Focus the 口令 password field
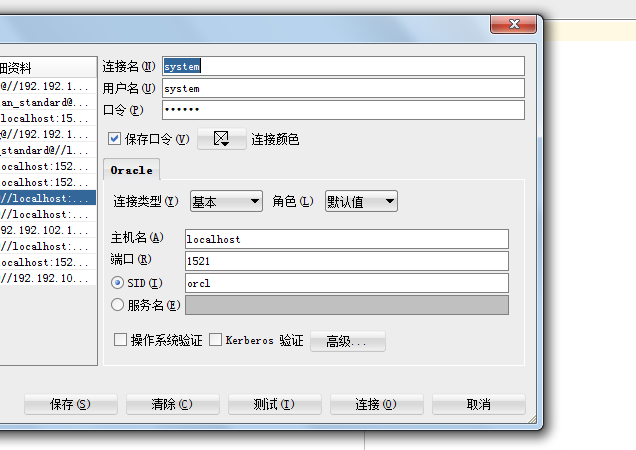The height and width of the screenshot is (450, 636). [343, 110]
